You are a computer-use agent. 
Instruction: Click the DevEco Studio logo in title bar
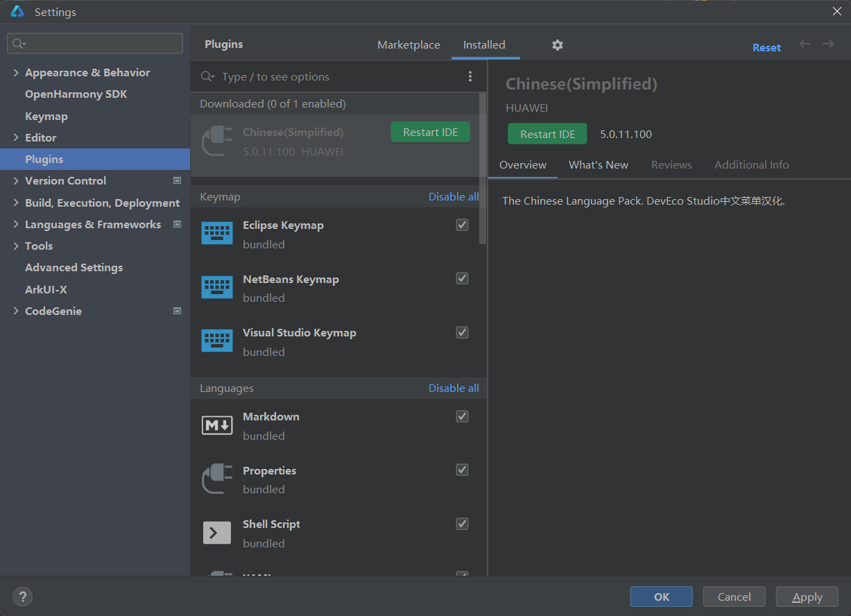pos(17,12)
